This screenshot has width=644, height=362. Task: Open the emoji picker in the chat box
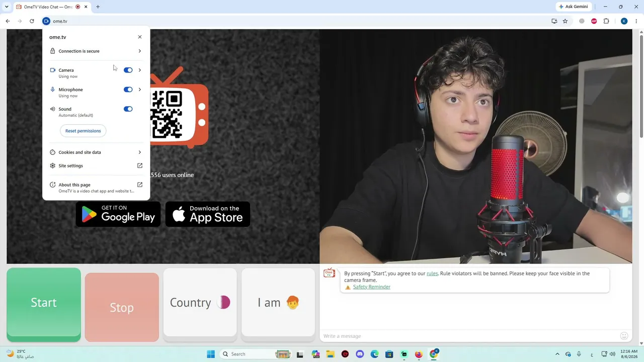[624, 336]
